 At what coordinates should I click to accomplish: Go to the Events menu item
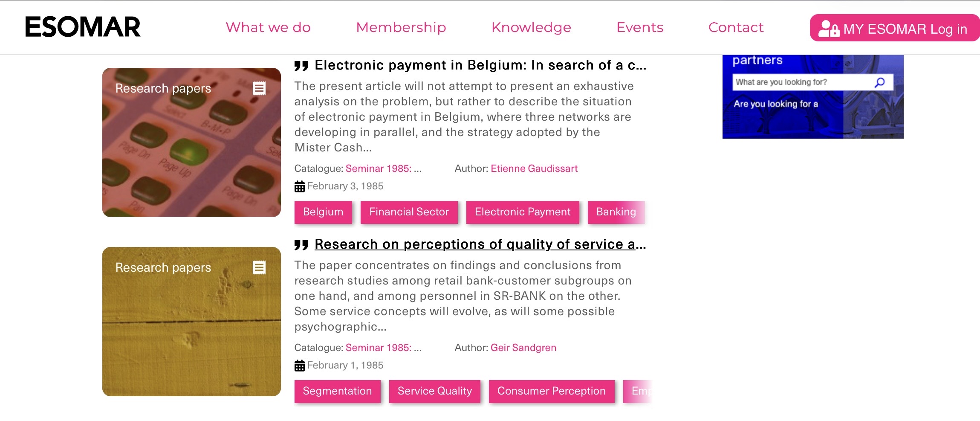[640, 27]
